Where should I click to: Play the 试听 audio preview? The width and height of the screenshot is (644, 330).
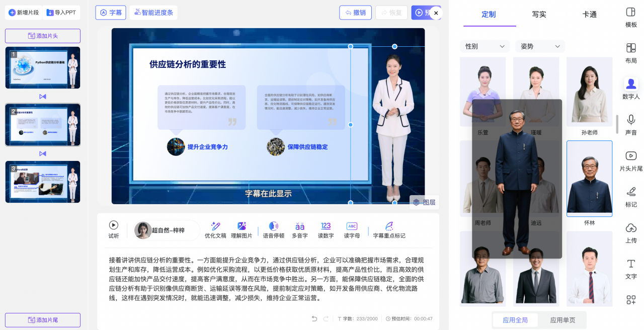pyautogui.click(x=114, y=230)
